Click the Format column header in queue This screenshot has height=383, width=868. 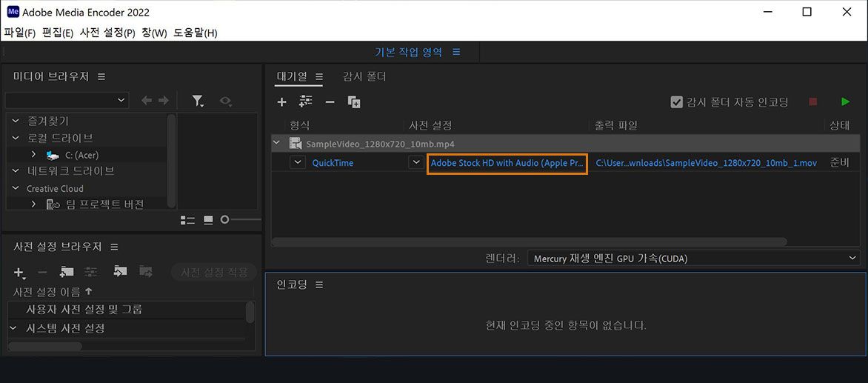point(300,126)
